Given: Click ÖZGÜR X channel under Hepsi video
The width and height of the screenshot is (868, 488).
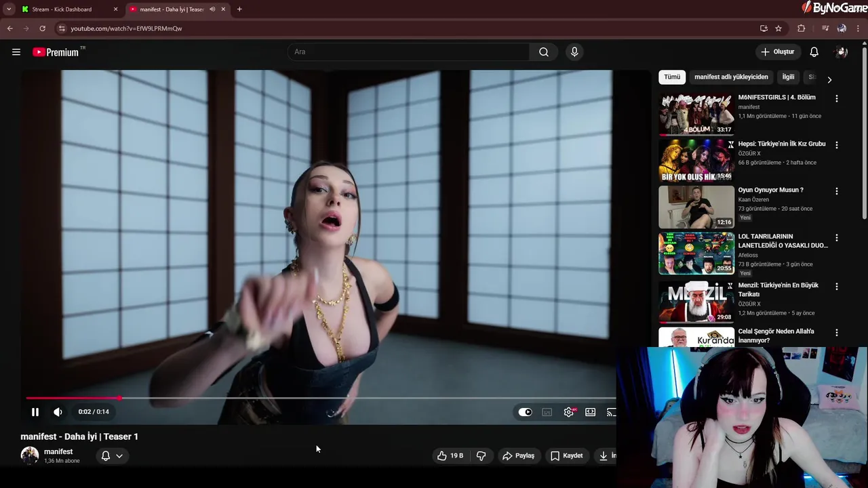Looking at the screenshot, I should tap(749, 154).
